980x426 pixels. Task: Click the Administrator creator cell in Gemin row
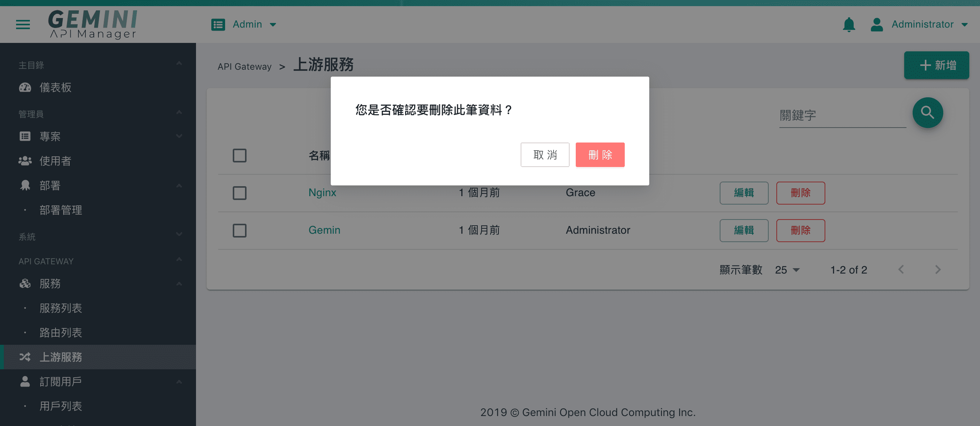598,230
